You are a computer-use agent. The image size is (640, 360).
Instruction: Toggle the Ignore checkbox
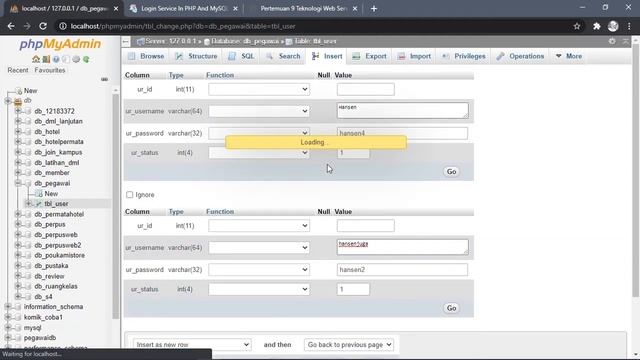129,195
